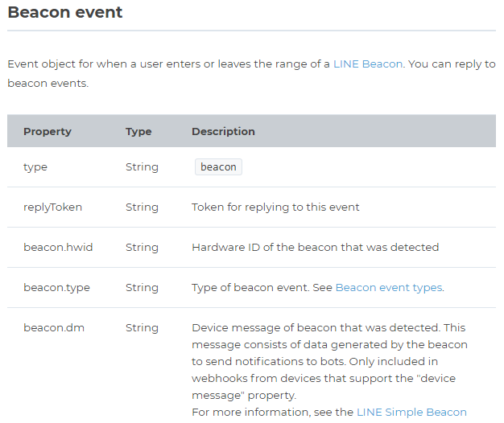Click the Property column header
504x423 pixels.
(48, 131)
